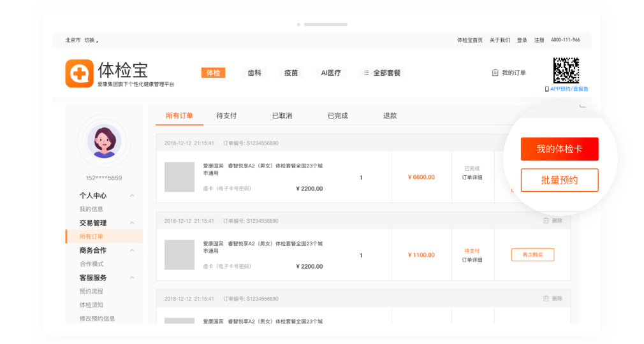Click the ¥1100.00 order total
This screenshot has height=344, width=644.
(x=421, y=255)
